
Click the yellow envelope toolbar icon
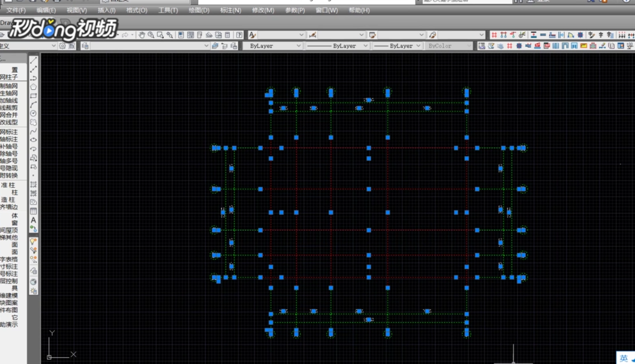tap(583, 46)
